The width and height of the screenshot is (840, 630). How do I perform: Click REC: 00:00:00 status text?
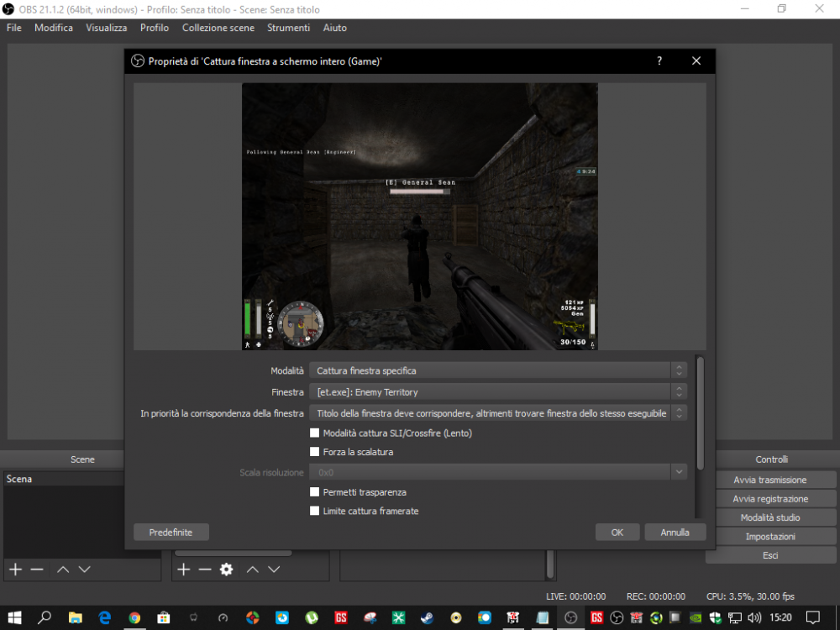(x=656, y=596)
